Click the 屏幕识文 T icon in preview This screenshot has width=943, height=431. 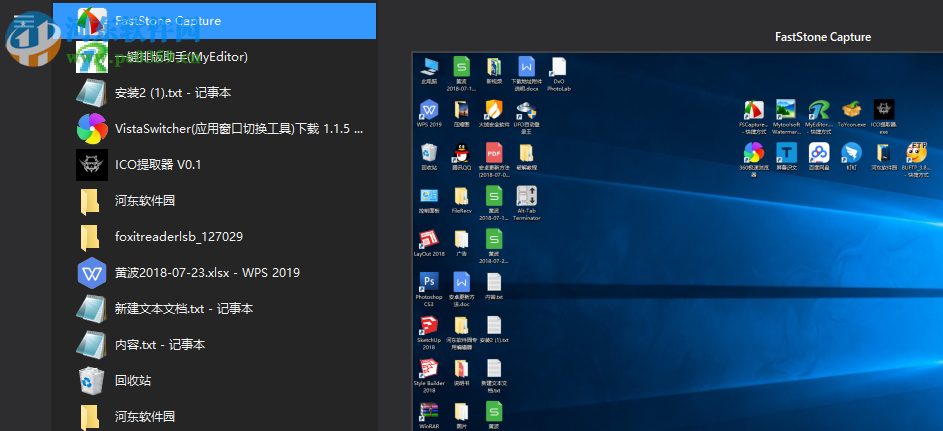786,153
